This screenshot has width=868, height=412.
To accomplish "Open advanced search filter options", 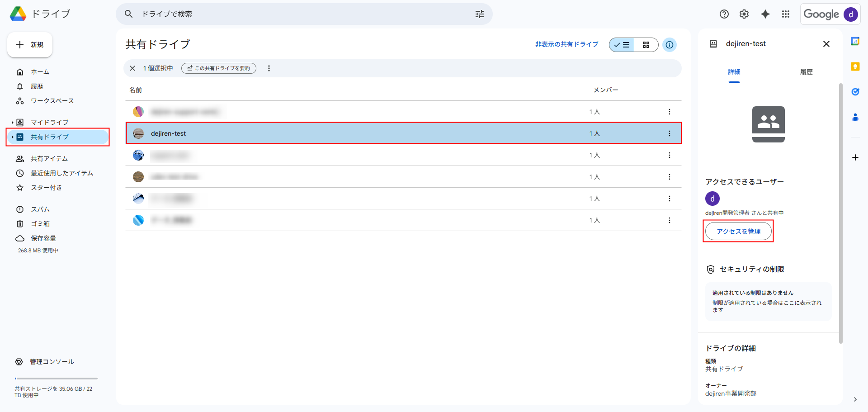I will pyautogui.click(x=480, y=14).
